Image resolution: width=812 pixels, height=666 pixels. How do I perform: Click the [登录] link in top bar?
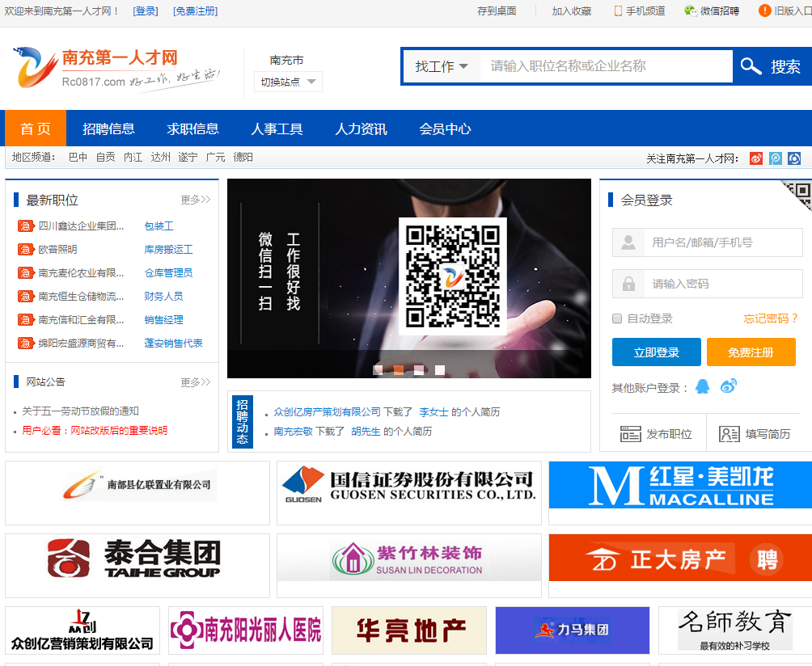pyautogui.click(x=146, y=11)
